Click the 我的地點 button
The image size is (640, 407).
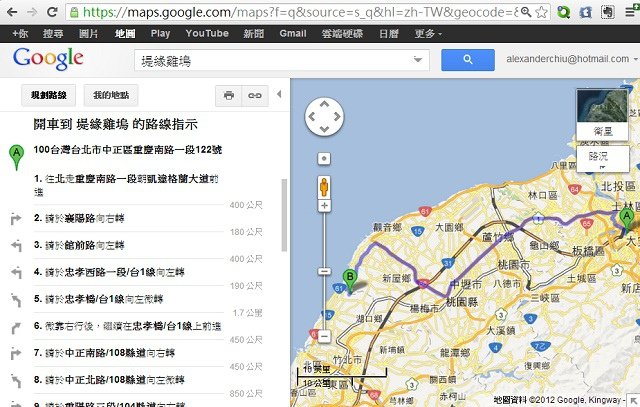(x=111, y=96)
